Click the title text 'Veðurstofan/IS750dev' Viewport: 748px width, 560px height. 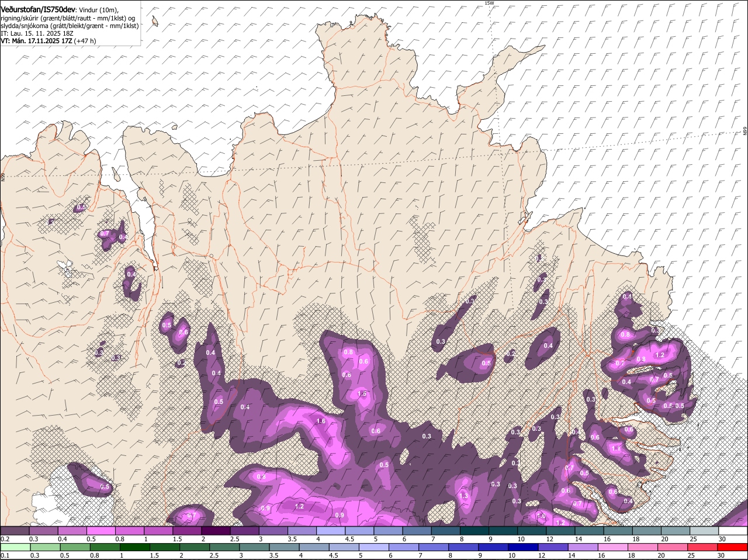tap(37, 9)
